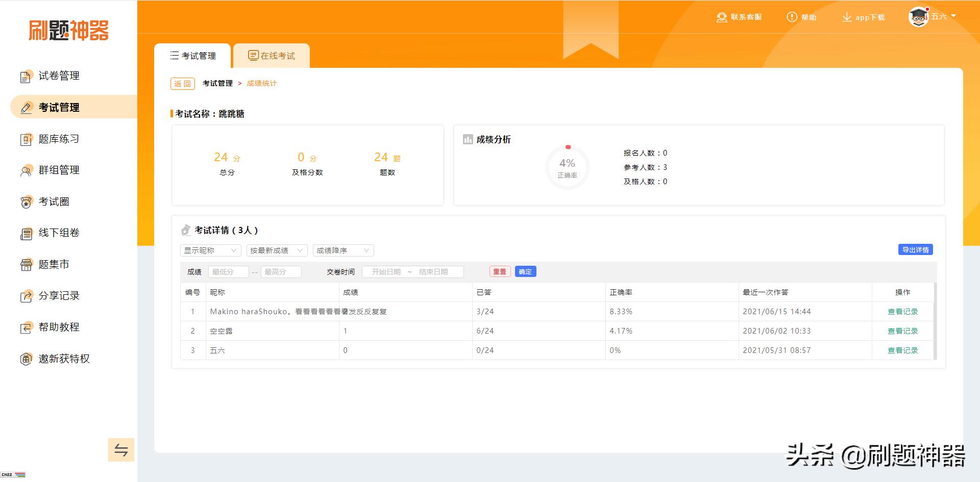Open the 按最新成绩 dropdown
The width and height of the screenshot is (980, 482).
(x=277, y=250)
